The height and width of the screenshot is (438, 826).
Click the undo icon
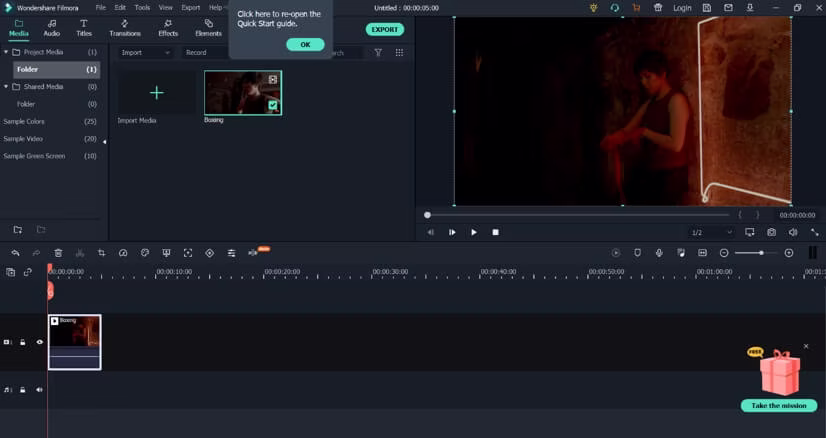click(15, 253)
